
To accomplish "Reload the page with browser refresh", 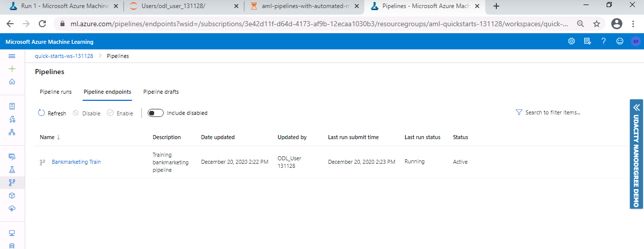I will coord(42,24).
